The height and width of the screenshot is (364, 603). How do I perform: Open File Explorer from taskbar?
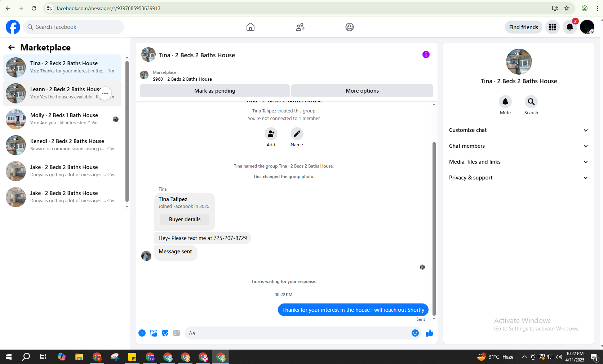[x=79, y=357]
